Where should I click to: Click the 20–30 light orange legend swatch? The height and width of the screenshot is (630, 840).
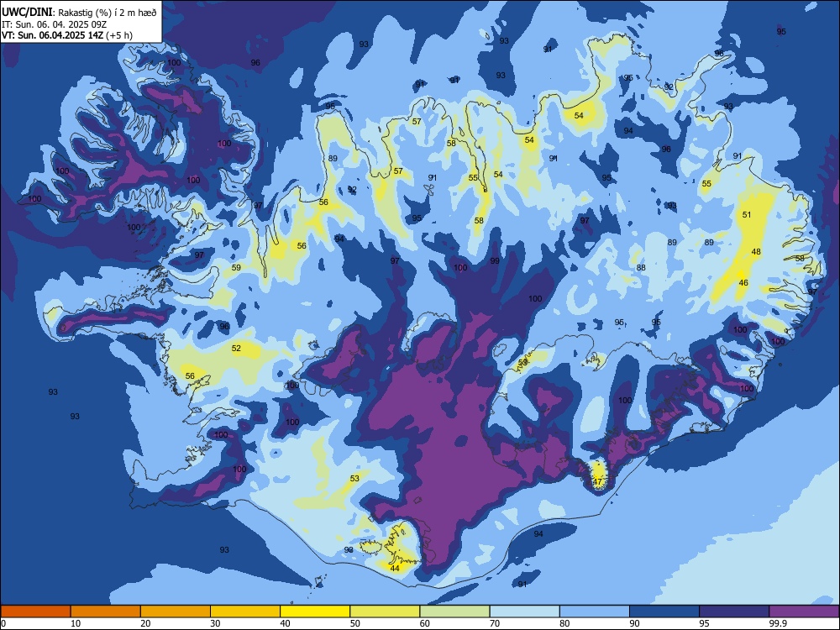176,612
